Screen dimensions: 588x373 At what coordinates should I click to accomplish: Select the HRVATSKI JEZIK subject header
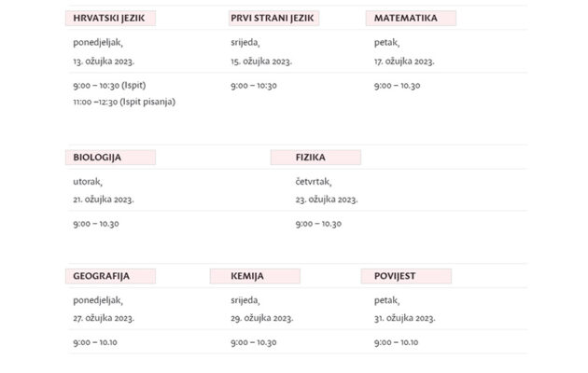coord(110,18)
